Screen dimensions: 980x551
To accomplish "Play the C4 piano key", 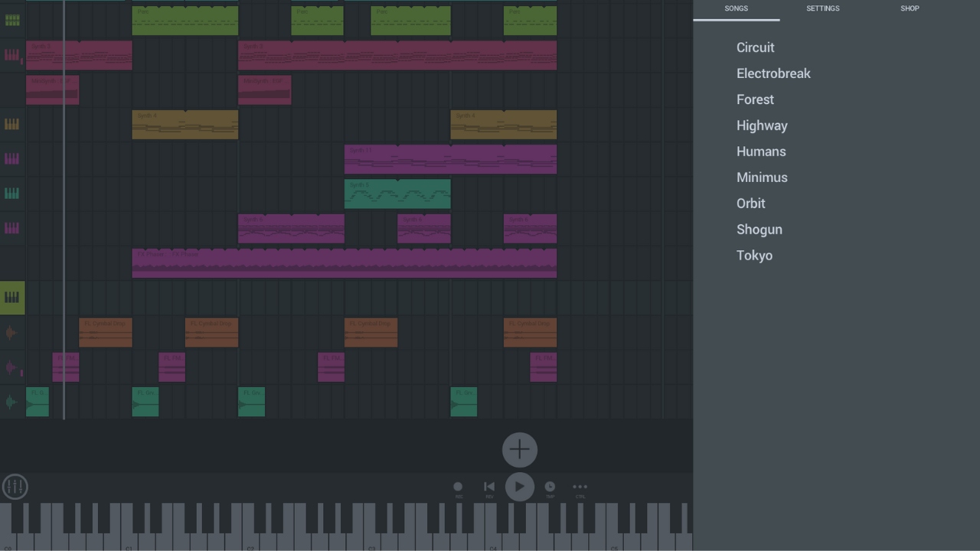I will (x=494, y=541).
